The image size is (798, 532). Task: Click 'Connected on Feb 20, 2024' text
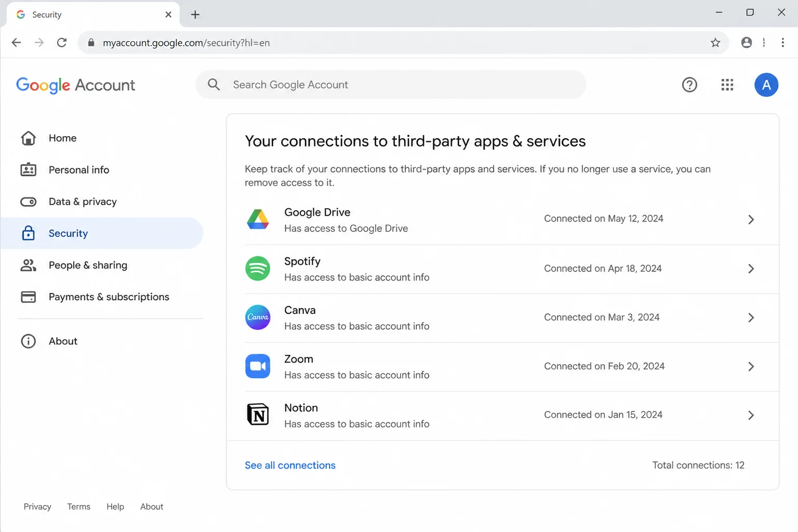point(604,366)
